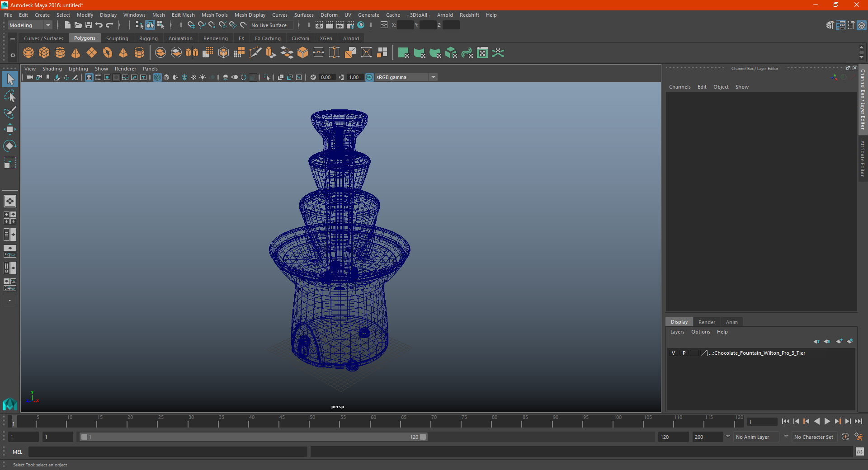Click the Save Scene disk icon
Screen dimensions: 868x470
89,25
